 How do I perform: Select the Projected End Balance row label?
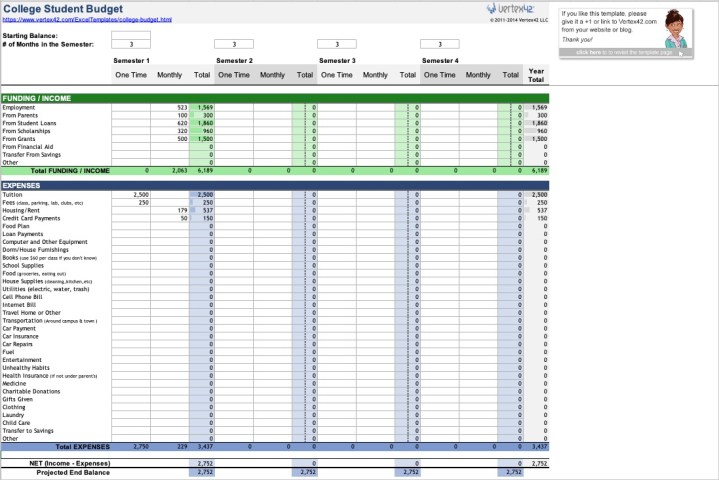pos(72,472)
